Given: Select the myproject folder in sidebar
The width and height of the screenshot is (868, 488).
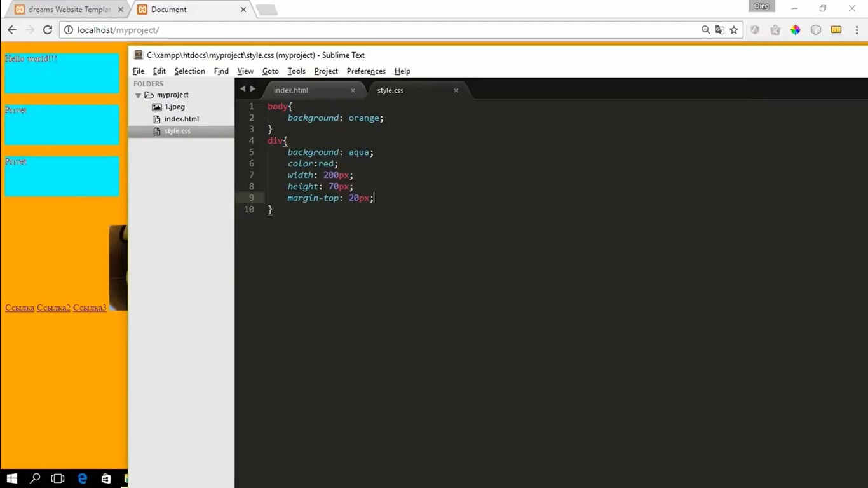Looking at the screenshot, I should tap(173, 95).
